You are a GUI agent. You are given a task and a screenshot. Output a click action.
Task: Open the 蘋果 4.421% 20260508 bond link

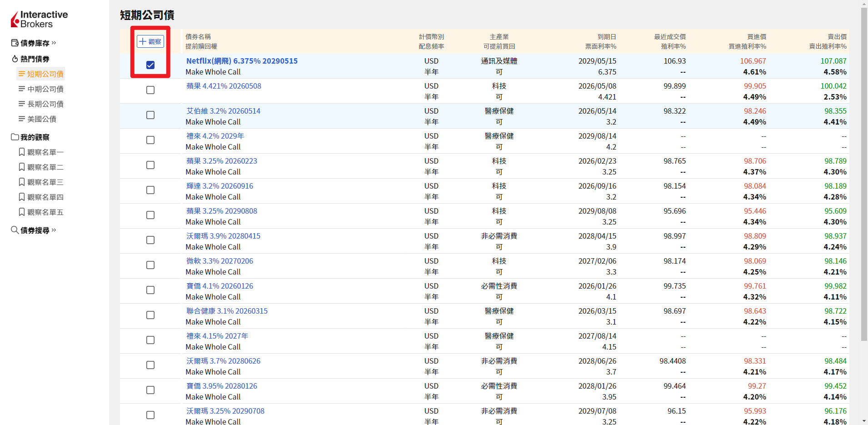coord(224,86)
